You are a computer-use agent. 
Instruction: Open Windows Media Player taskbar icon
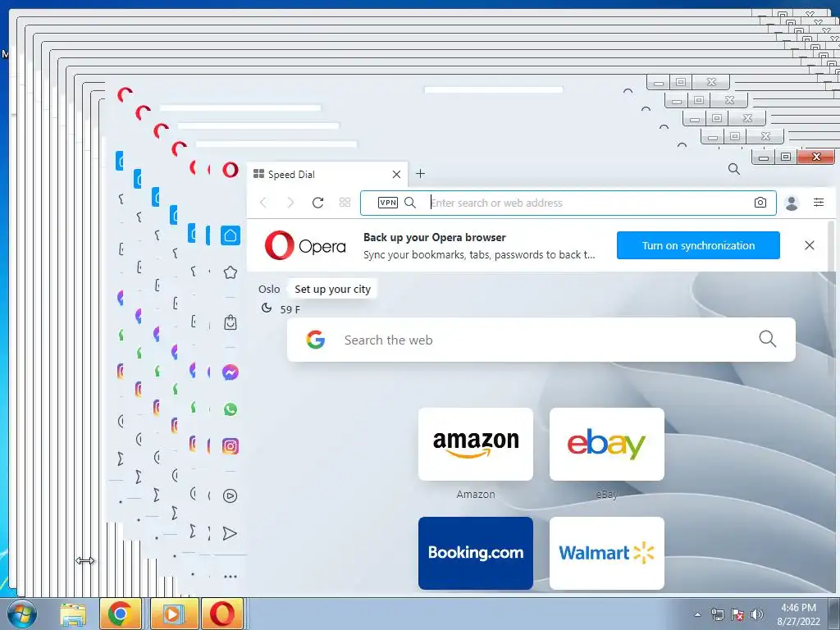174,614
